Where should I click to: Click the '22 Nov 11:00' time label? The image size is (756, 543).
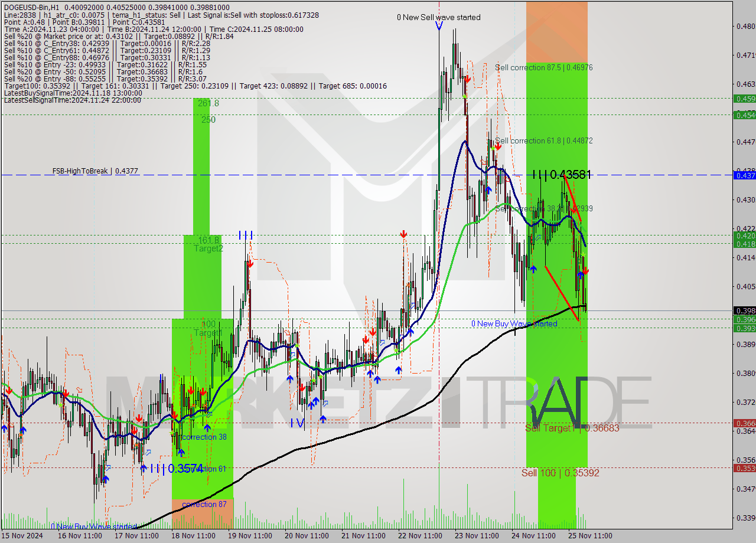419,536
